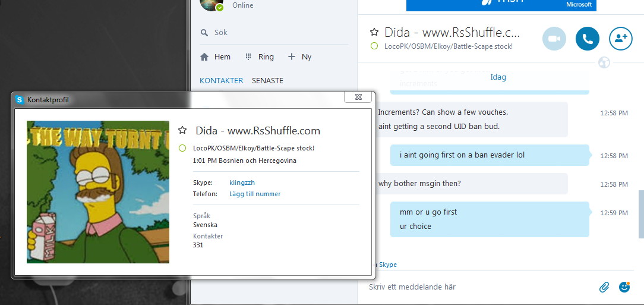Click the mood text in Kontaktprofil
The height and width of the screenshot is (305, 644).
point(254,148)
